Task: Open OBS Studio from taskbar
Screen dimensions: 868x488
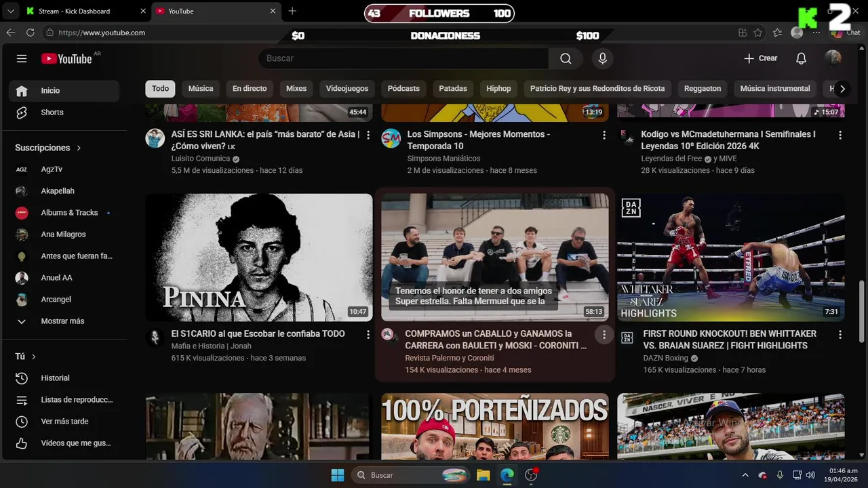Action: tap(531, 475)
